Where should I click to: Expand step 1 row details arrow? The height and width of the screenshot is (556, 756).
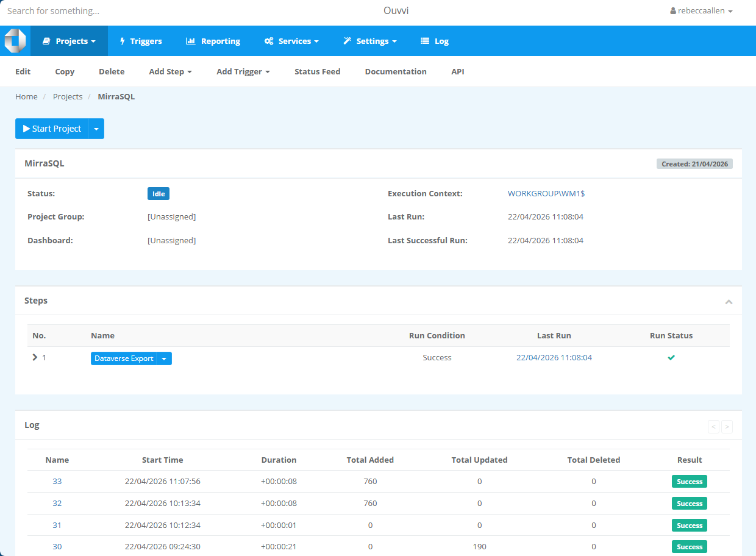(36, 357)
